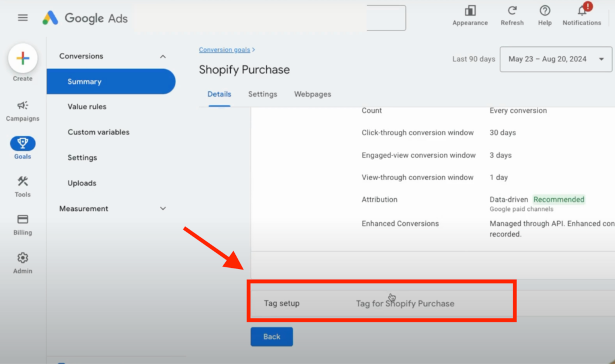
Task: Click the 'Enhanced Conversions' label
Action: [x=400, y=223]
